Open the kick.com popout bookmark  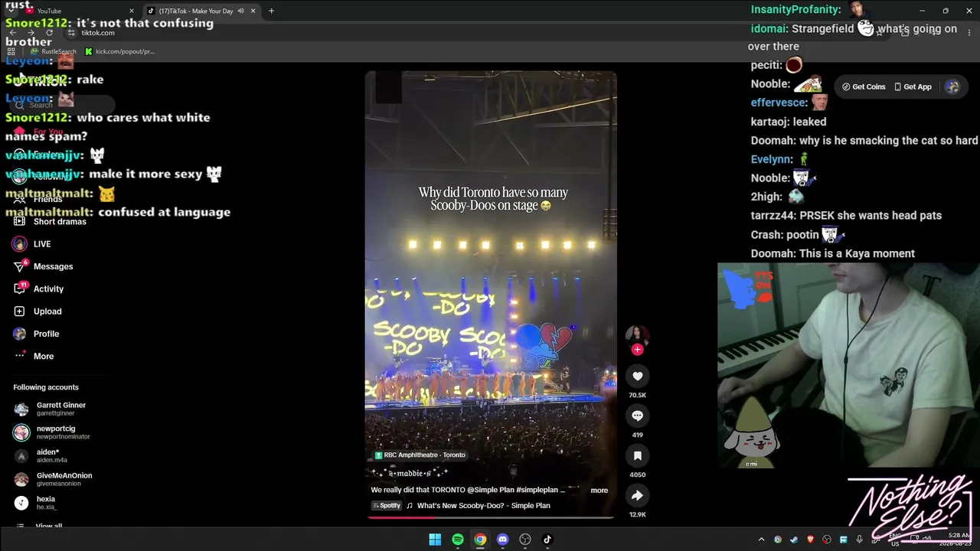pos(119,51)
